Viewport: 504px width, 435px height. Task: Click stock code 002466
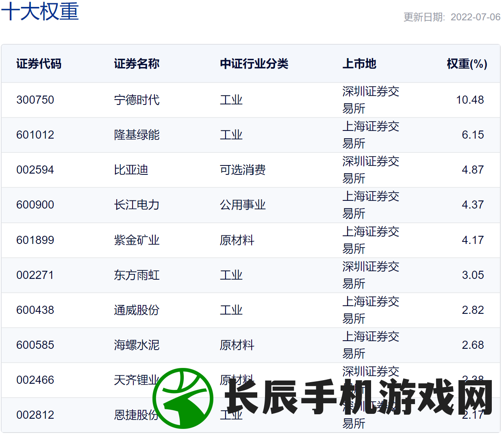click(35, 380)
